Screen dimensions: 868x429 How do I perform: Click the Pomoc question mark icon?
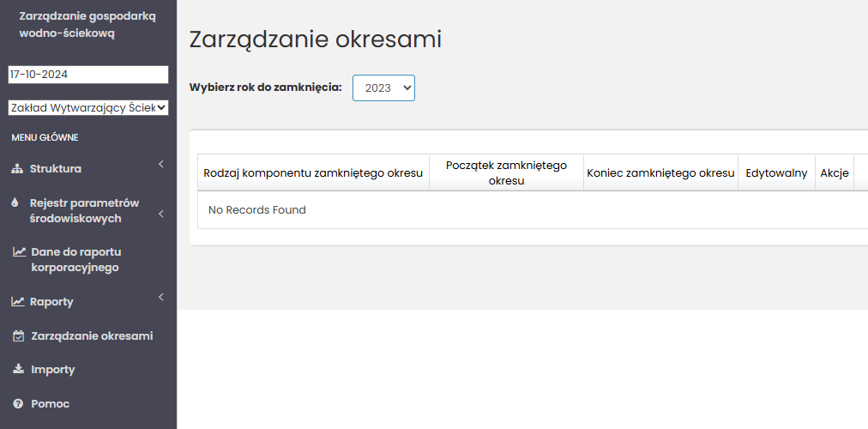[x=17, y=404]
